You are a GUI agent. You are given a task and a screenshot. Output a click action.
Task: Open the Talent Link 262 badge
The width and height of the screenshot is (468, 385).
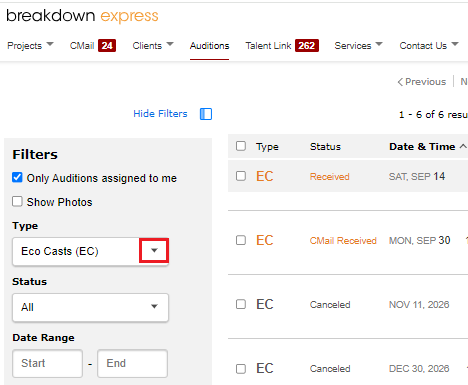click(307, 46)
